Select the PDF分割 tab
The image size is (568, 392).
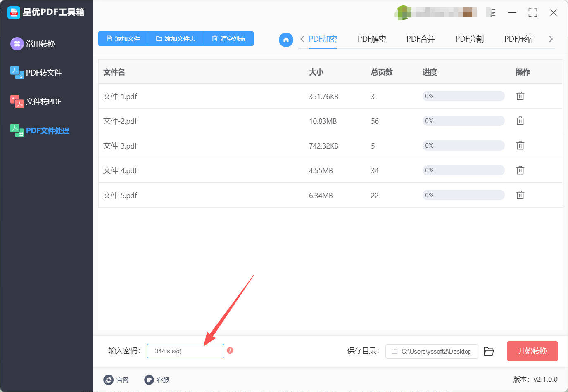click(x=469, y=39)
